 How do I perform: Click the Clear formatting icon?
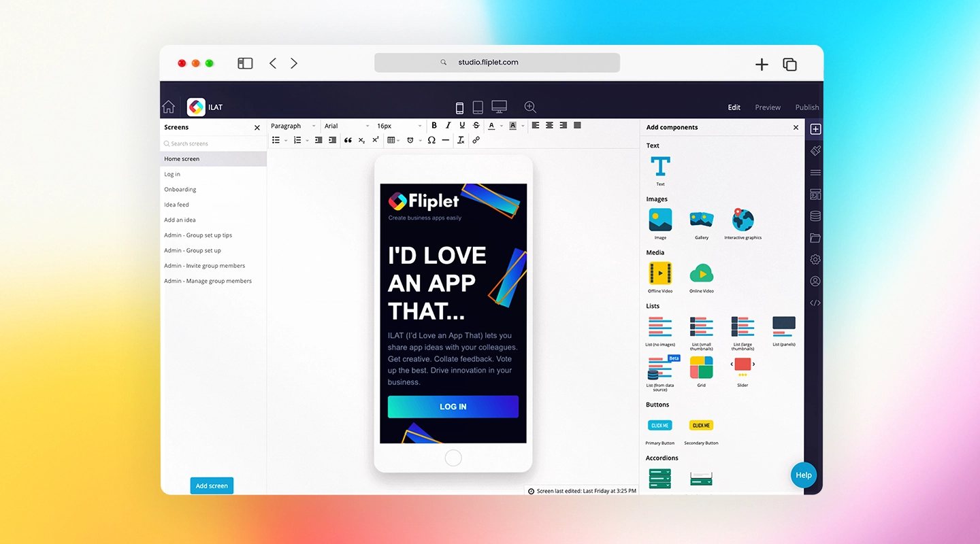click(460, 140)
